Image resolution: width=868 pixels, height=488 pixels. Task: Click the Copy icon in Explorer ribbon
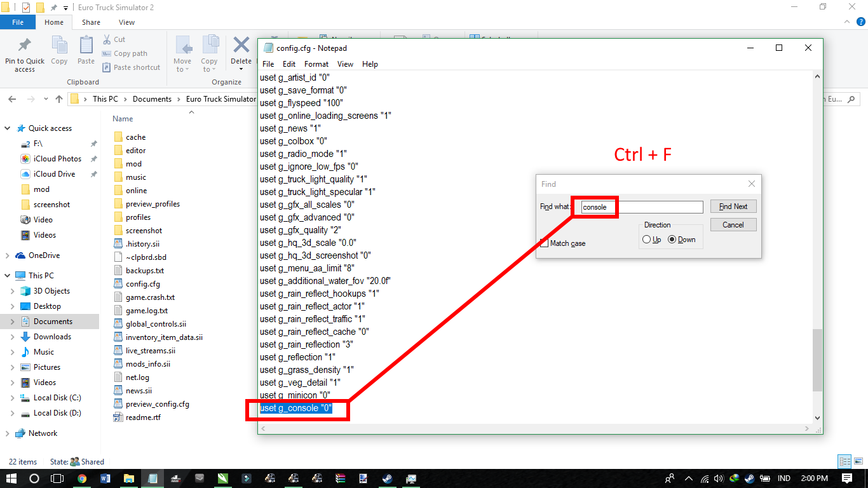[59, 46]
